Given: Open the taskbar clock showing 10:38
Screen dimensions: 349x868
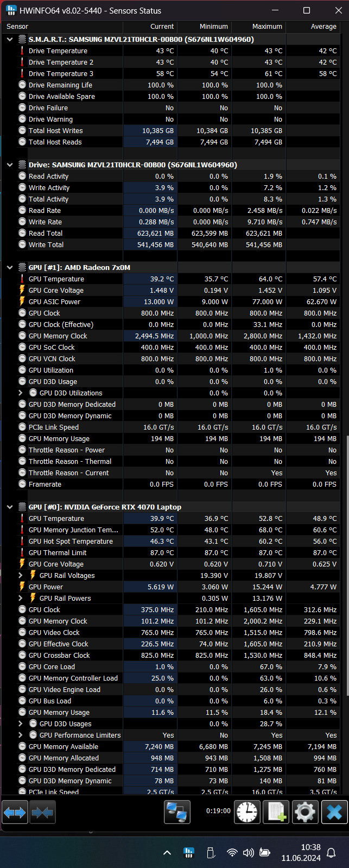Looking at the screenshot, I should coord(301,853).
